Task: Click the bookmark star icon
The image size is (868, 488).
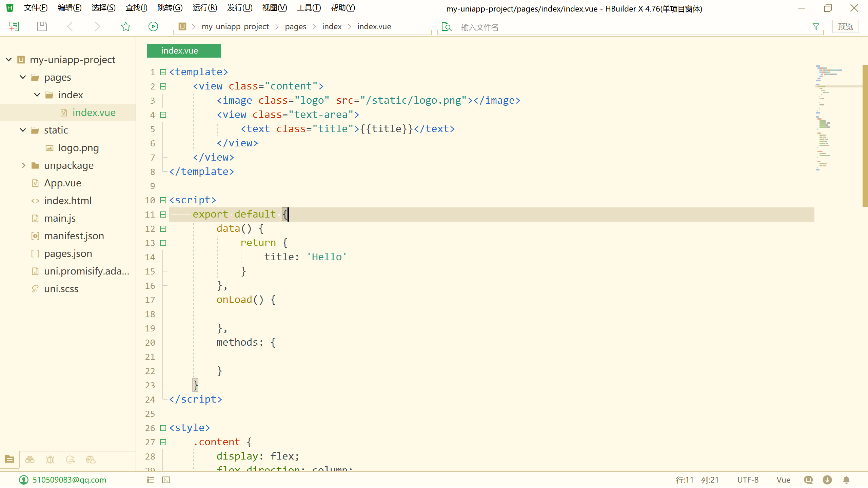Action: tap(125, 26)
